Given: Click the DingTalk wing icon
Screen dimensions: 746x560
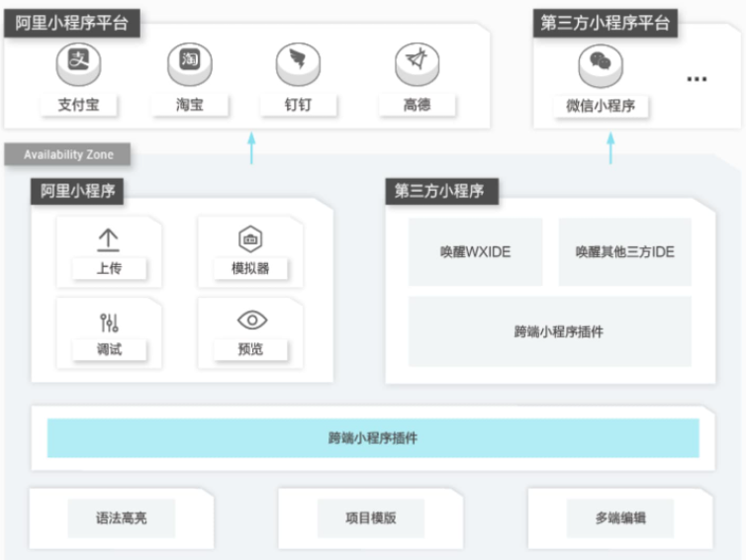Looking at the screenshot, I should click(x=299, y=64).
